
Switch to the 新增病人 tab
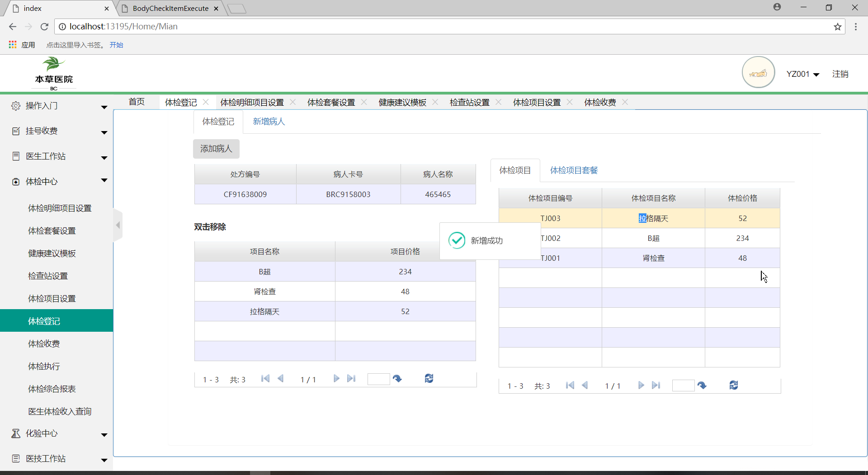[269, 122]
